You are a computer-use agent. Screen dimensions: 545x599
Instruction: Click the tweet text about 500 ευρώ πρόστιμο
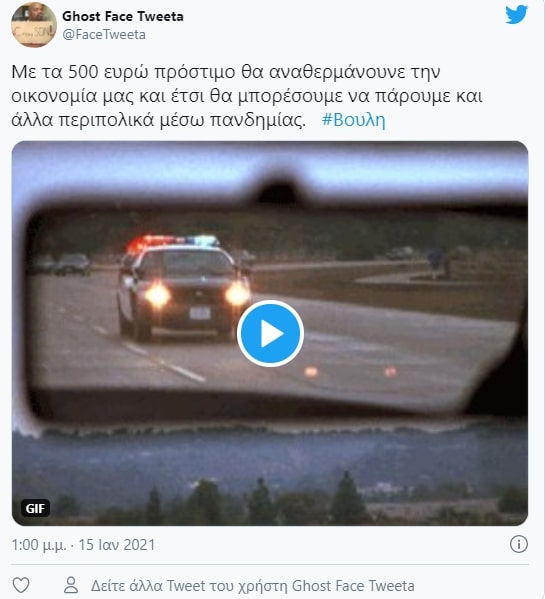247,96
